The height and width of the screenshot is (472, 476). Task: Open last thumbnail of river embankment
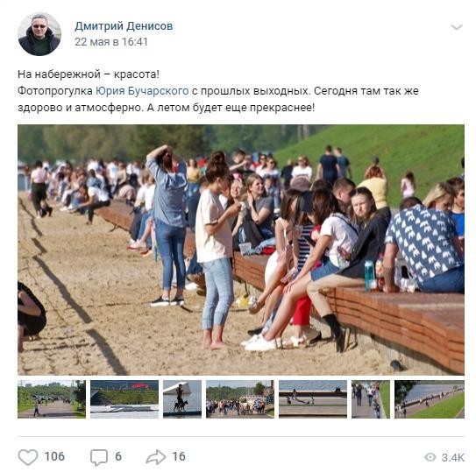point(430,399)
